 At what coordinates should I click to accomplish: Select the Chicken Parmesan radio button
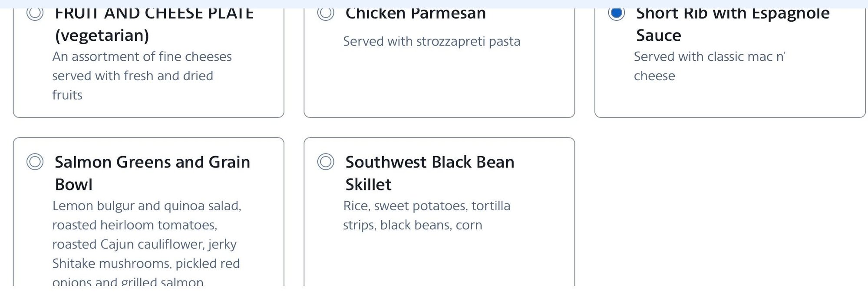coord(326,13)
